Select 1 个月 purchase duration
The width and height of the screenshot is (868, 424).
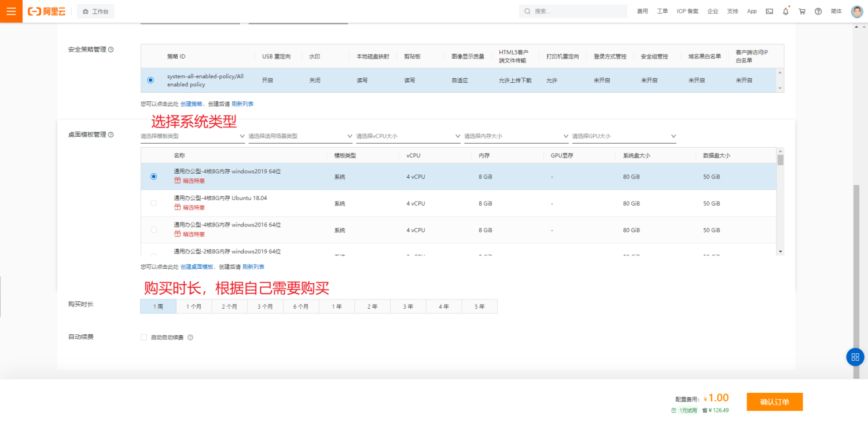click(194, 306)
